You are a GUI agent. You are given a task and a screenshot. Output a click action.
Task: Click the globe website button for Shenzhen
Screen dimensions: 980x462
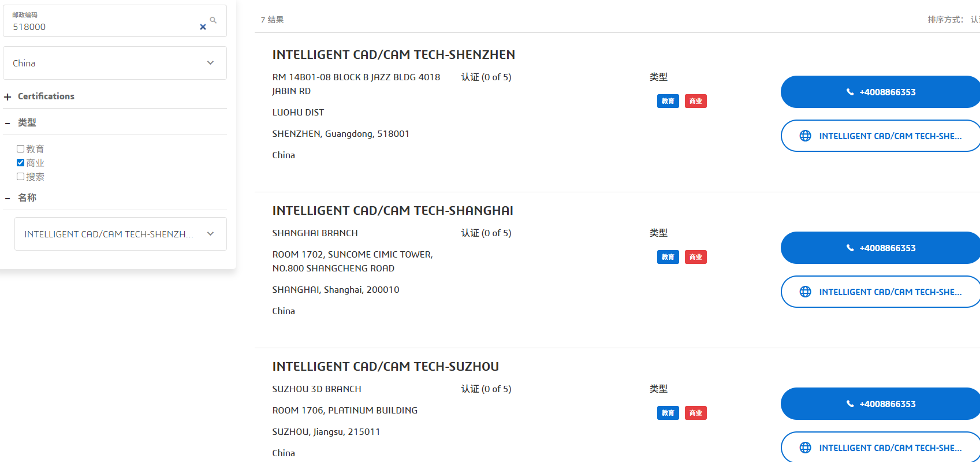880,136
